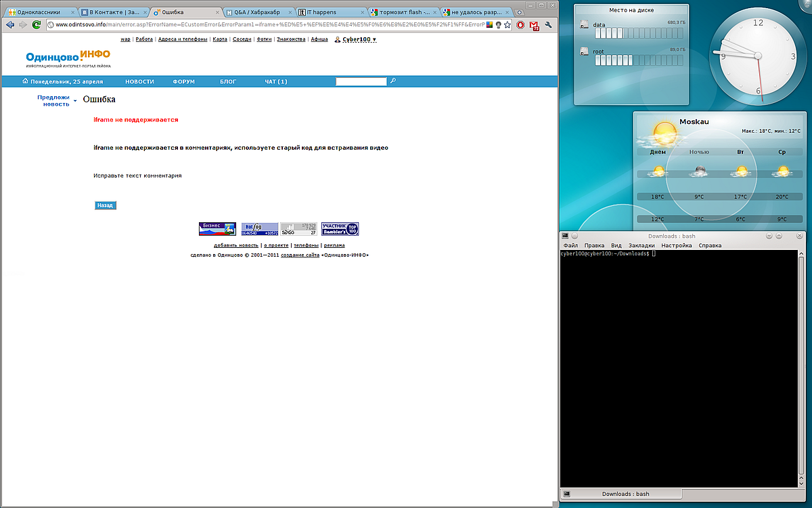Click the Назад button
Screen dimensions: 812x508
click(105, 205)
